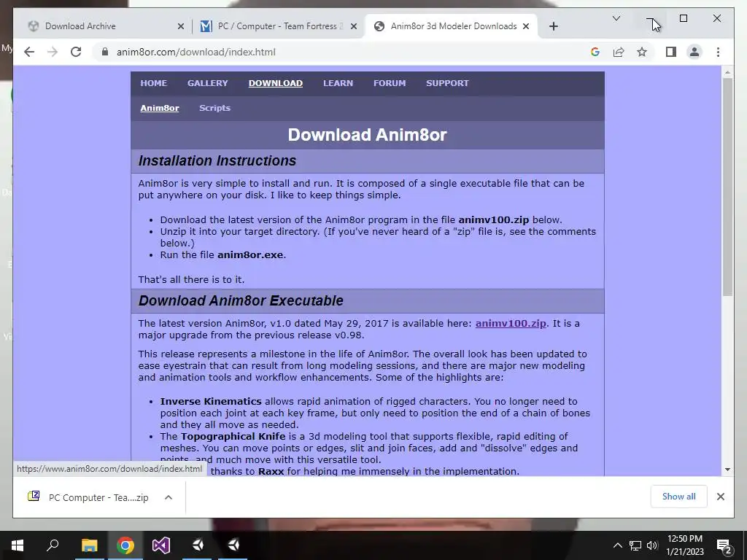Open the FORUM nav item

pyautogui.click(x=390, y=83)
